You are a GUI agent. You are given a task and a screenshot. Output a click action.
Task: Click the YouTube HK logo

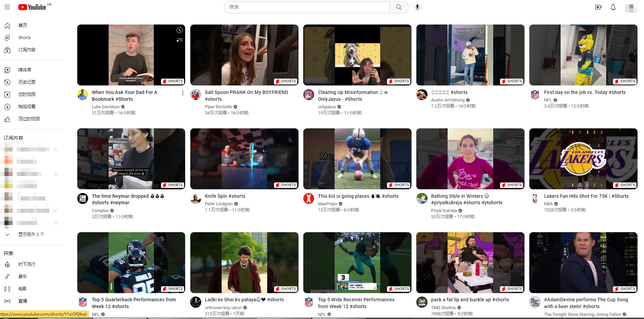tap(33, 7)
